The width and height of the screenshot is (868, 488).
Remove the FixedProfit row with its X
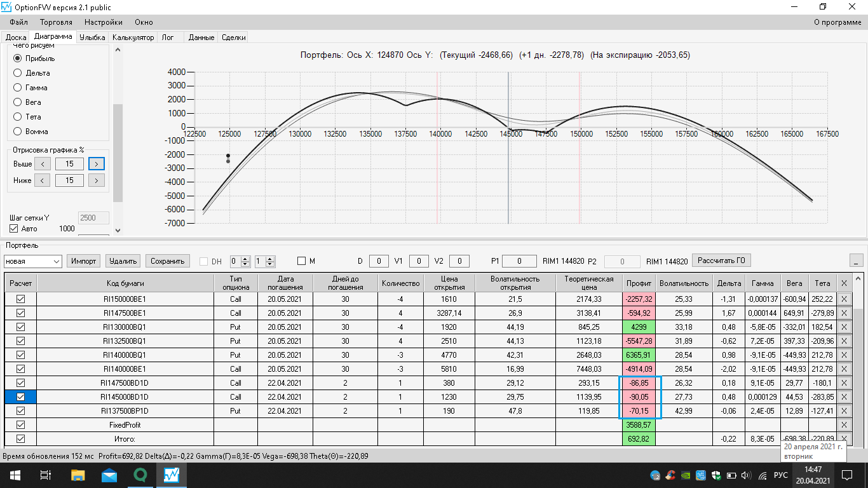tap(844, 424)
